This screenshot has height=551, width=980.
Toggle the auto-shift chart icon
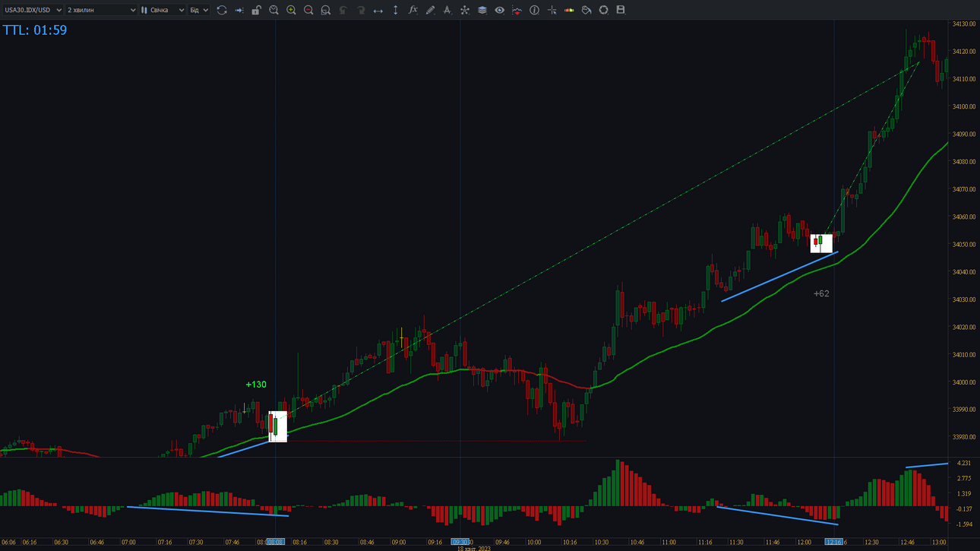(x=239, y=10)
